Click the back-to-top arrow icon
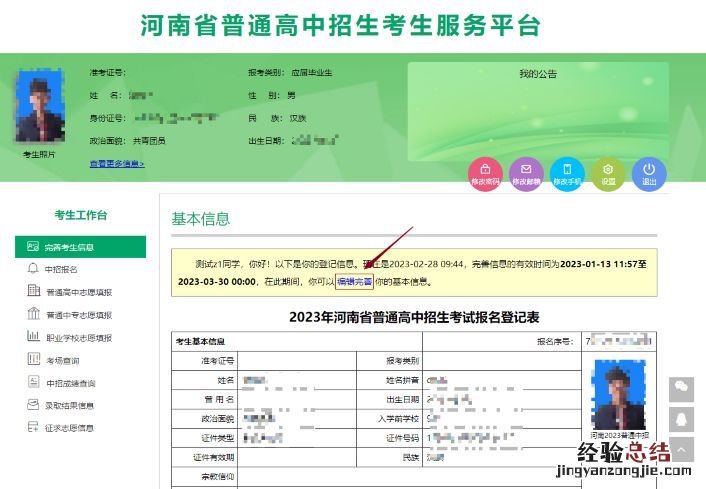 (681, 449)
